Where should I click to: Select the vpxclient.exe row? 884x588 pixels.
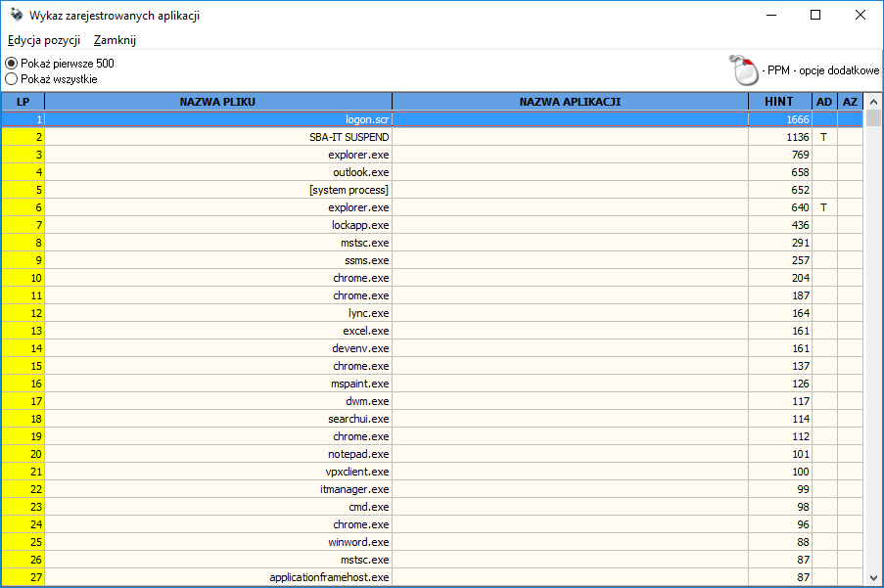tap(433, 472)
